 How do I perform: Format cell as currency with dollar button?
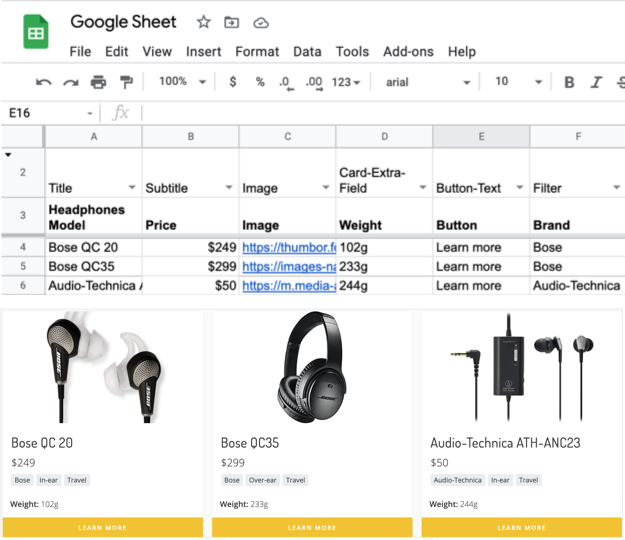tap(233, 82)
